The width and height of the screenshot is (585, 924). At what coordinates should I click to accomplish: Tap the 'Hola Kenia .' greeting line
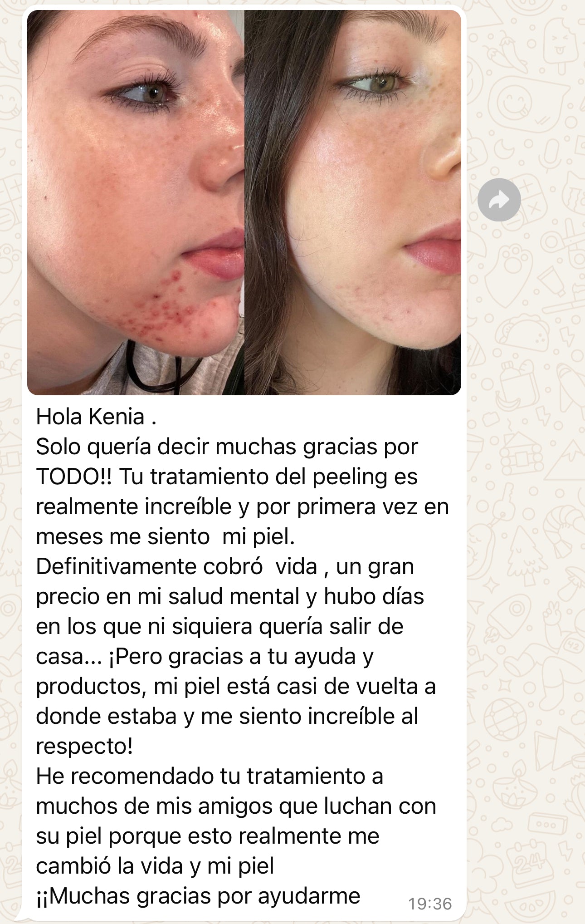tap(96, 417)
